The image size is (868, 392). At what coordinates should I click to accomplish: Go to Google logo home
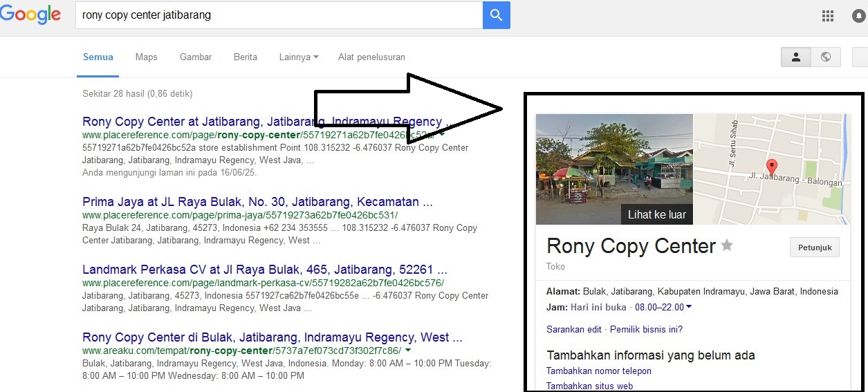(31, 15)
